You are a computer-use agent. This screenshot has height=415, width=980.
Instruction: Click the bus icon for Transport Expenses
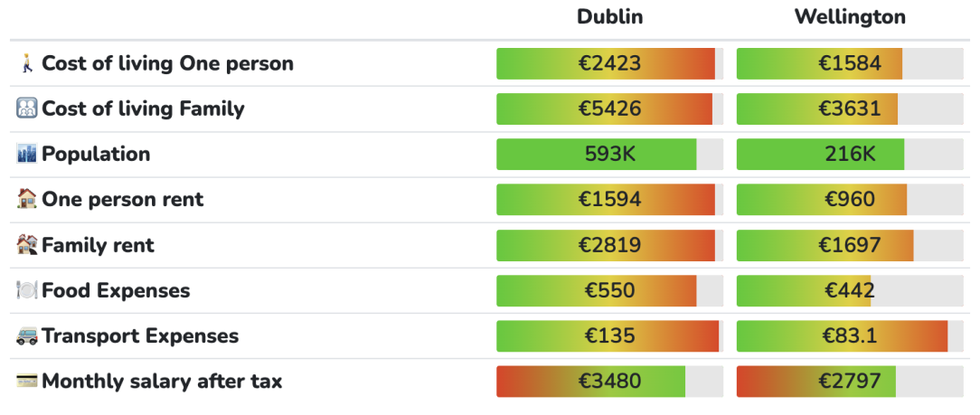(x=26, y=336)
